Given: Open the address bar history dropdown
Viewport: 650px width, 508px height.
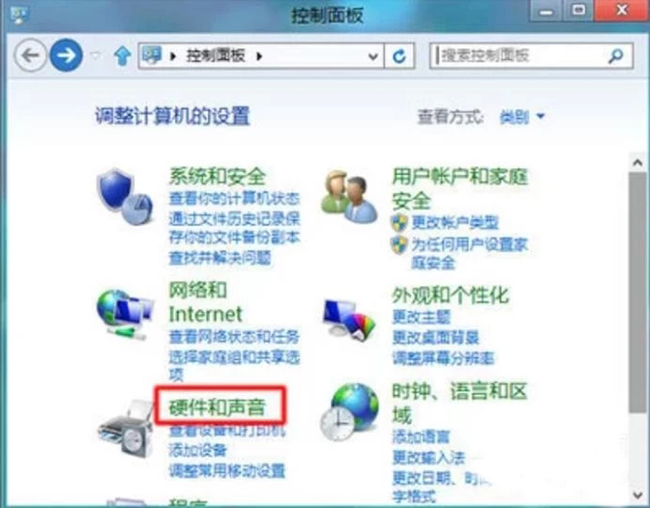Looking at the screenshot, I should 373,56.
